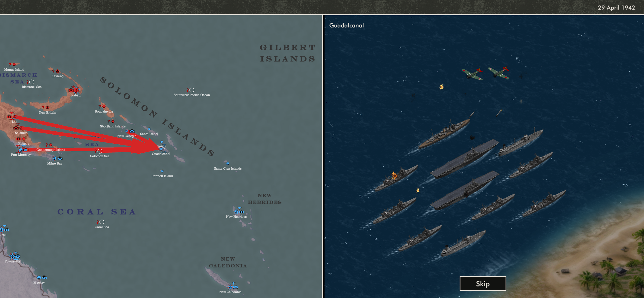Viewport: 644px width, 298px height.
Task: Select the Lae base icon
Action: pos(15,117)
